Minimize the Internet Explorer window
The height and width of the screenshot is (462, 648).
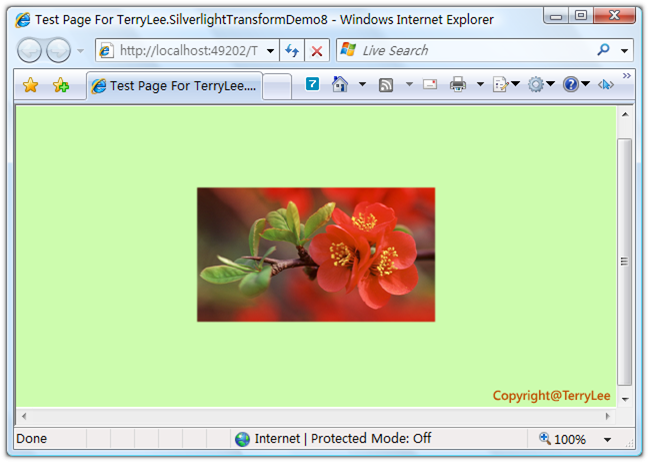coord(556,16)
